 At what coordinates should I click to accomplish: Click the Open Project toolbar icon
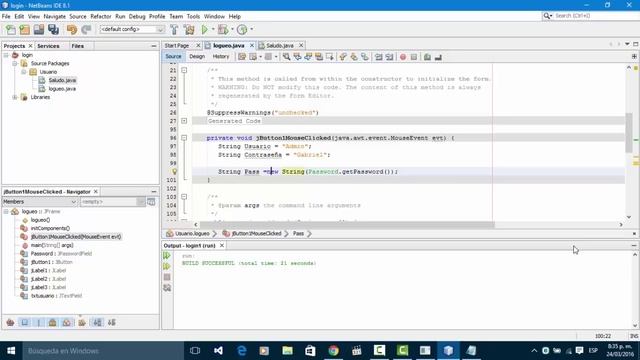[39, 29]
